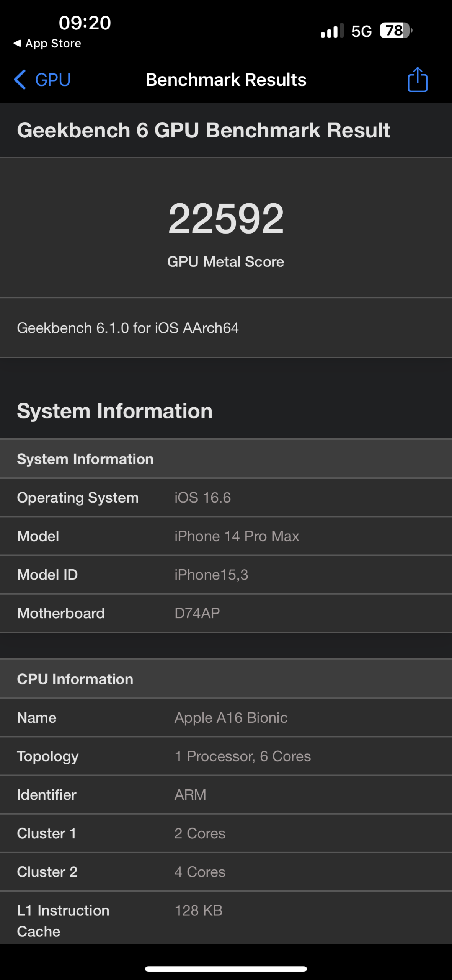This screenshot has height=980, width=452.
Task: Tap the Cluster 2 row
Action: pos(226,872)
